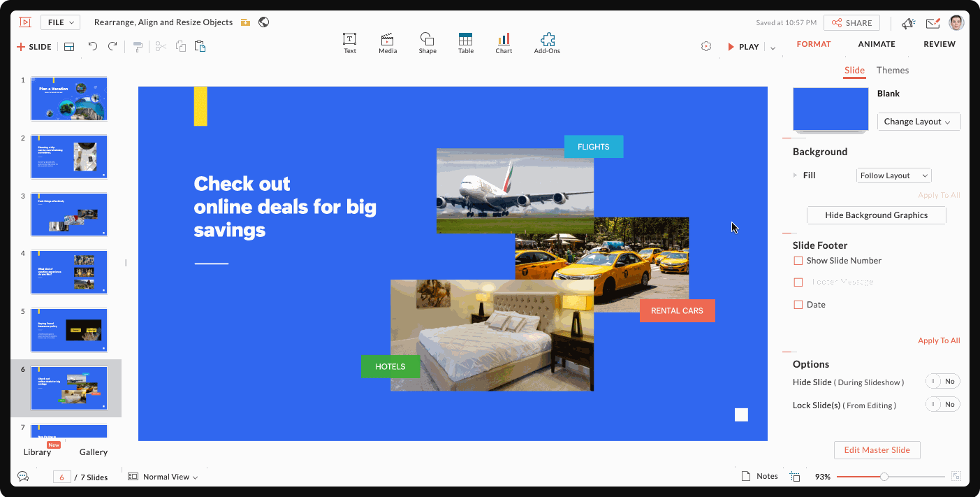Open the slideshow settings icon near Play
980x497 pixels.
(706, 46)
